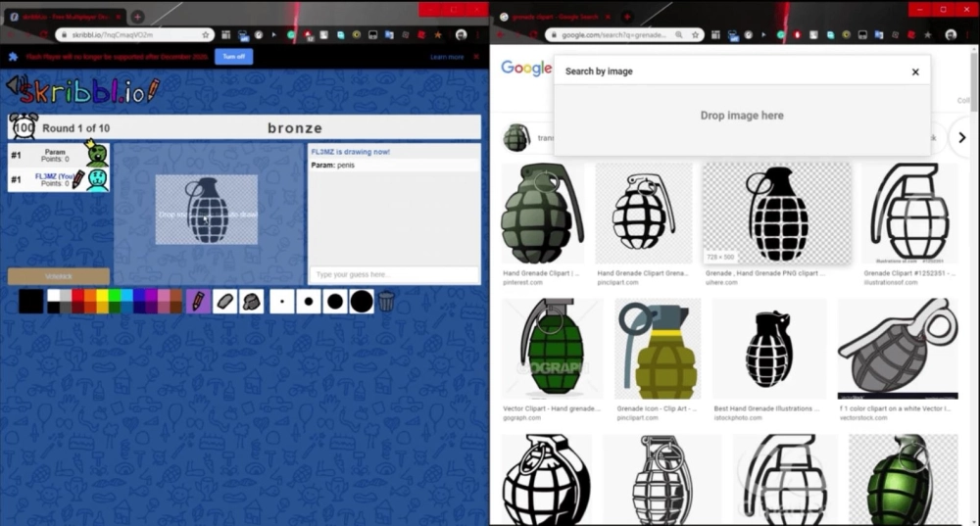Click the 'Type your guess here' field
This screenshot has width=980, height=526.
point(394,274)
